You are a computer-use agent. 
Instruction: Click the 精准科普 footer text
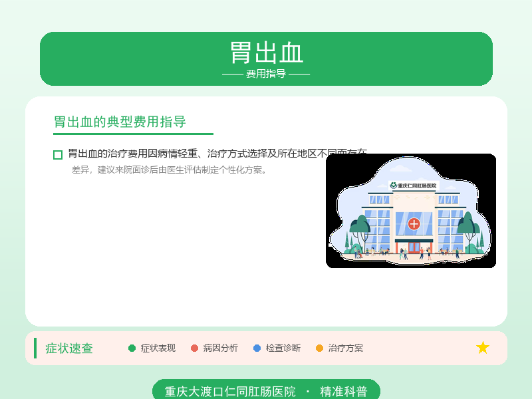(x=343, y=392)
